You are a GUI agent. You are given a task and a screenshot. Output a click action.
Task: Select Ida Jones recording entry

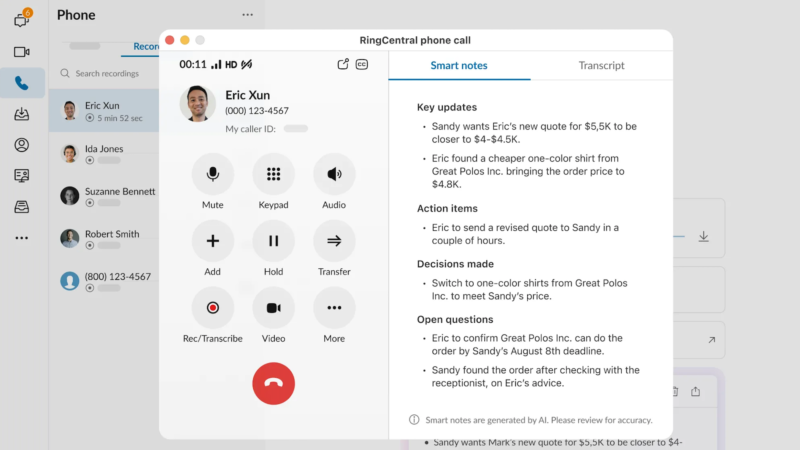point(104,153)
